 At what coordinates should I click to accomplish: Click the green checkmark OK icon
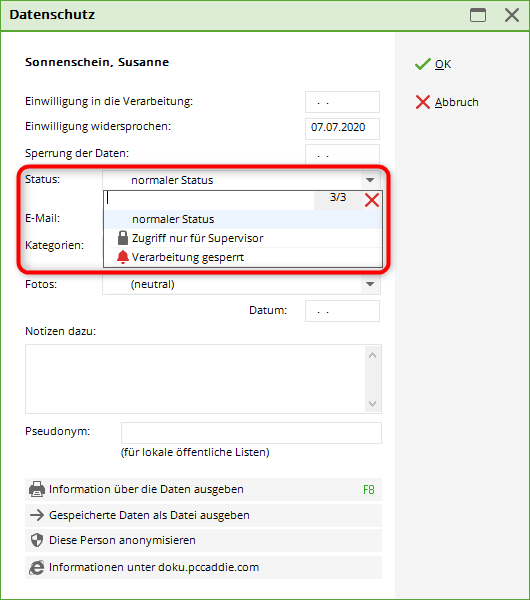tap(423, 64)
